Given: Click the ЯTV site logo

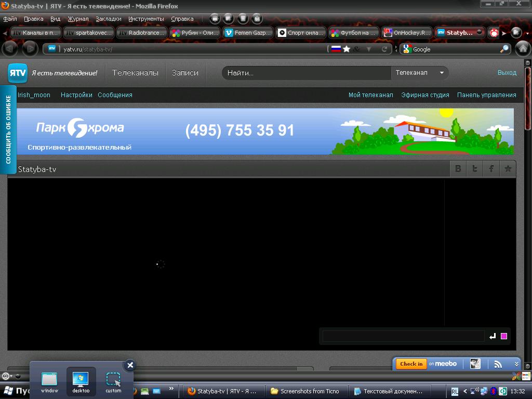Looking at the screenshot, I should 18,73.
